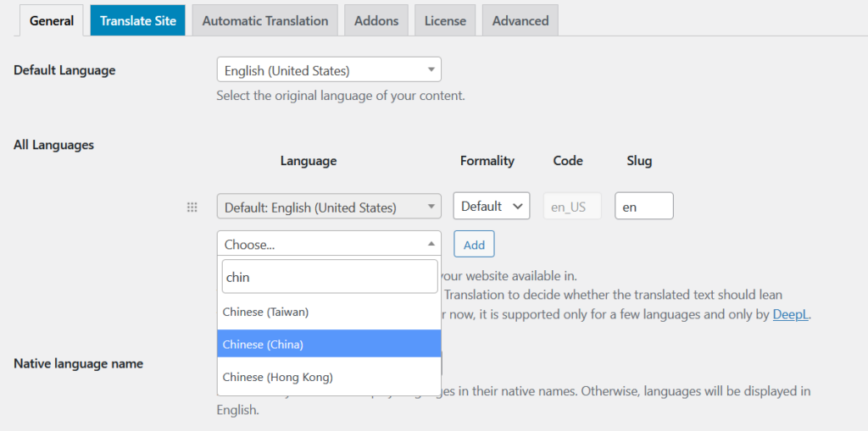Click the Formality column header

tap(487, 161)
